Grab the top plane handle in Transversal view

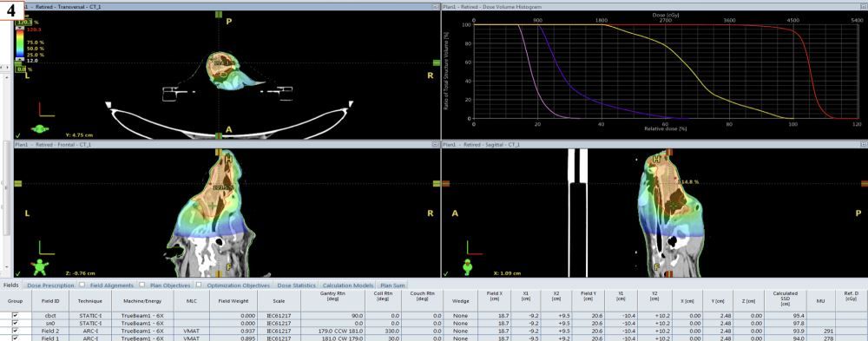pyautogui.click(x=219, y=15)
